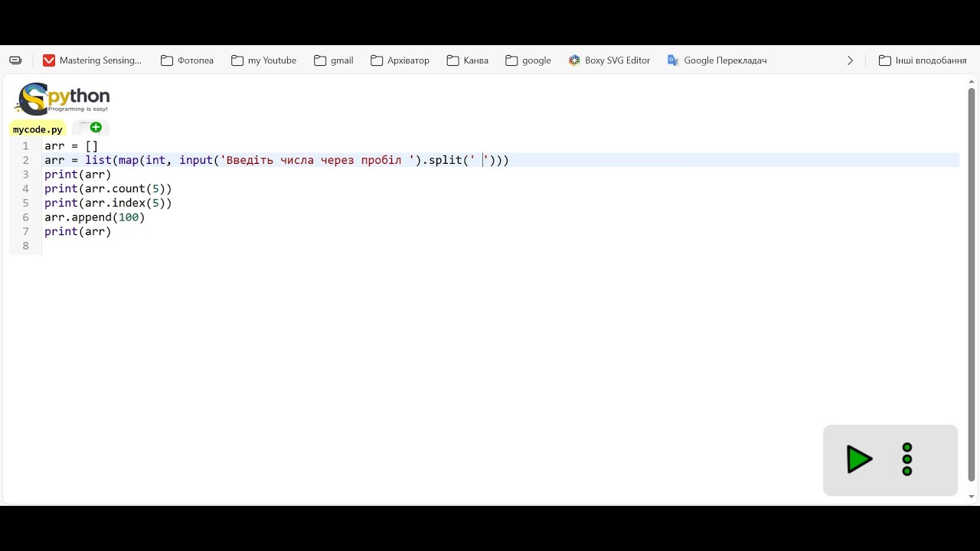Click 'print(arr)' on line 7
Viewport: 980px width, 551px height.
78,231
